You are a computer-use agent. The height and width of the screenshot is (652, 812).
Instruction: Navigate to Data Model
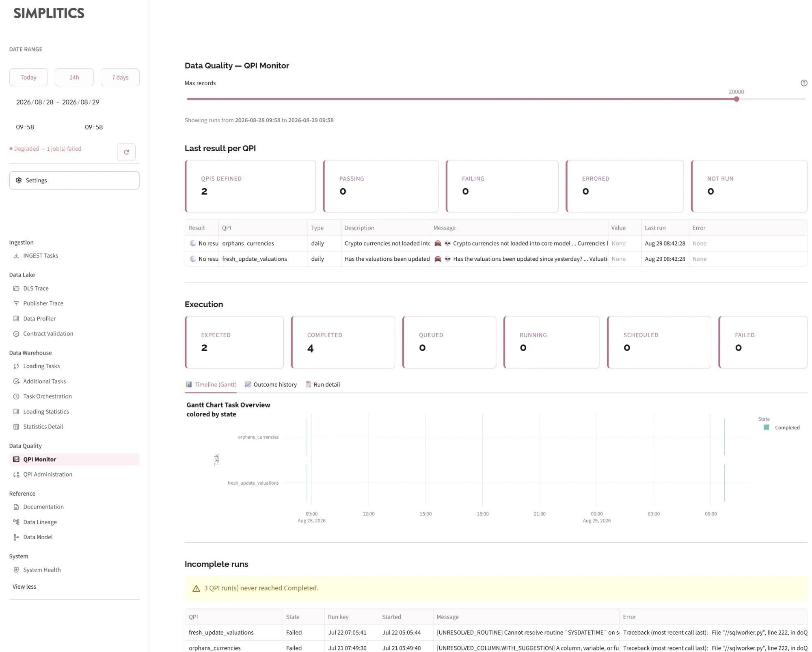coord(38,537)
